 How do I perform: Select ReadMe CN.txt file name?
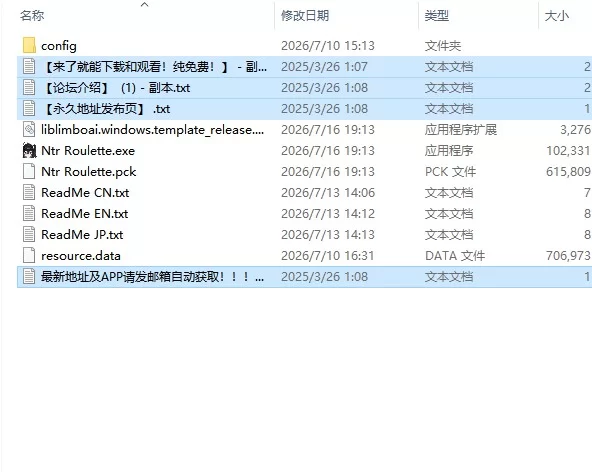click(85, 193)
